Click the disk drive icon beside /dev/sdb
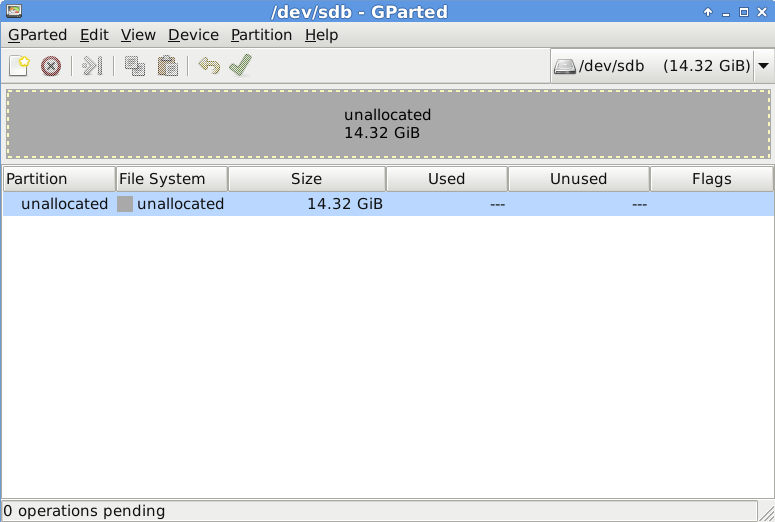Image resolution: width=775 pixels, height=522 pixels. point(565,66)
